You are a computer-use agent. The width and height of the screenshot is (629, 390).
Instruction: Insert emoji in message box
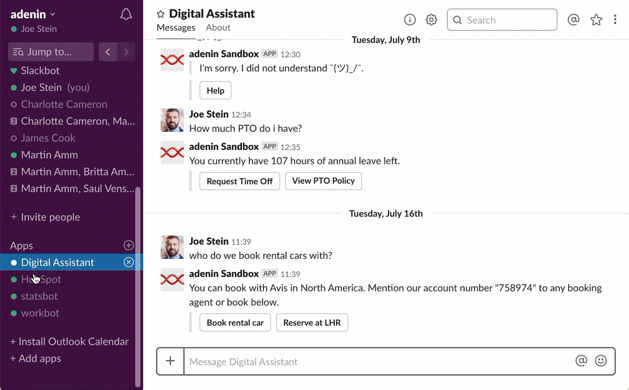(x=601, y=361)
